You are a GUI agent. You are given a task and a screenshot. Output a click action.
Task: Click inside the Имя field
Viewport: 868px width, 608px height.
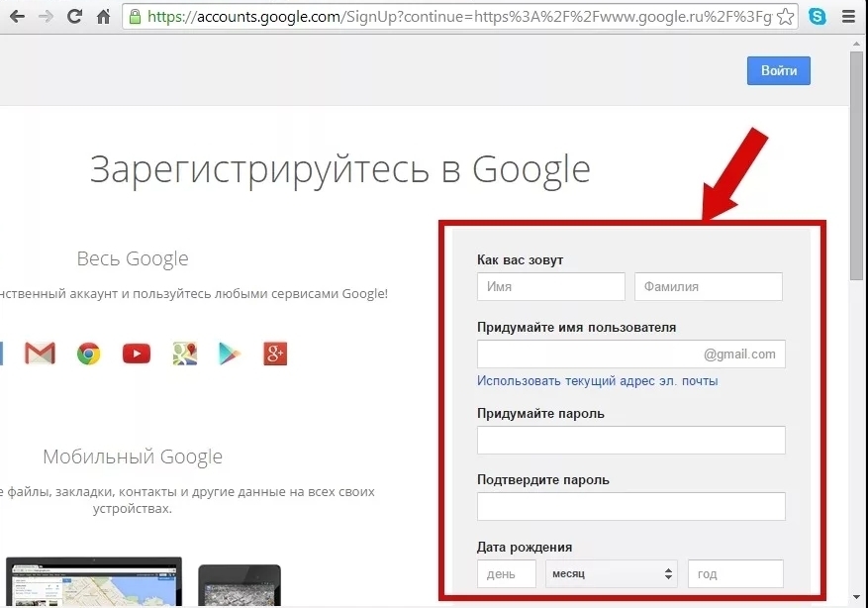coord(550,286)
